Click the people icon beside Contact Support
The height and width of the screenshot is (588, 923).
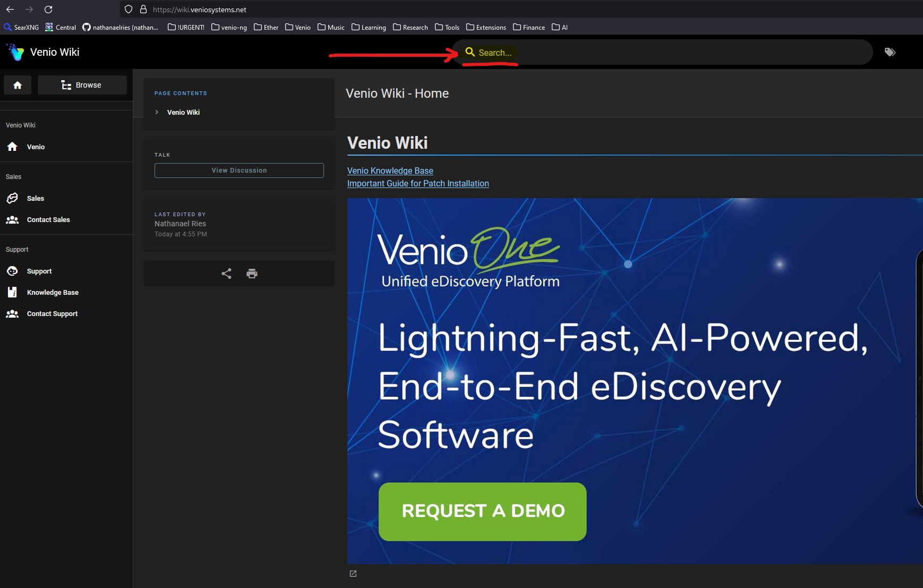click(12, 313)
